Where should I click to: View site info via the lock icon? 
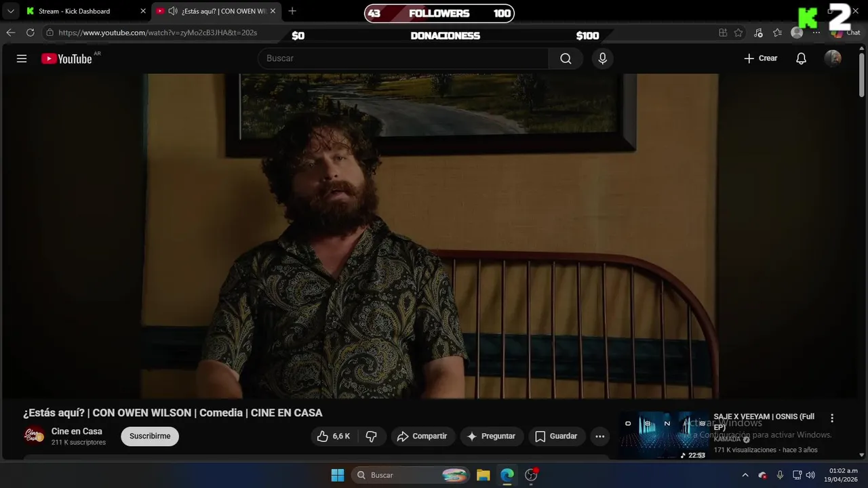[50, 33]
